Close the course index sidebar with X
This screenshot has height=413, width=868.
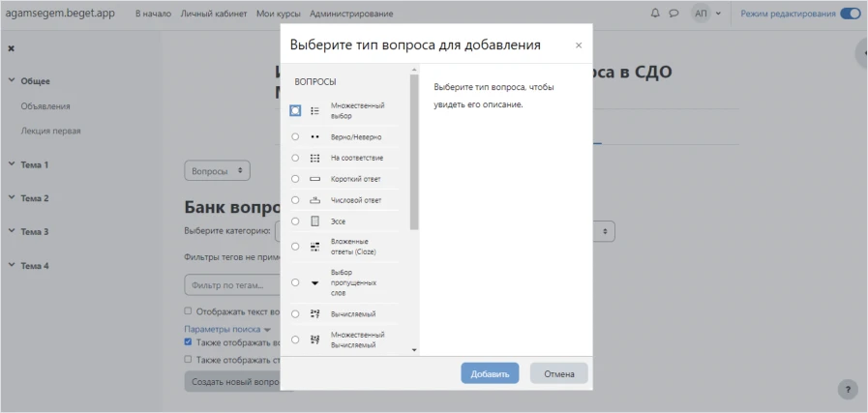(x=11, y=48)
